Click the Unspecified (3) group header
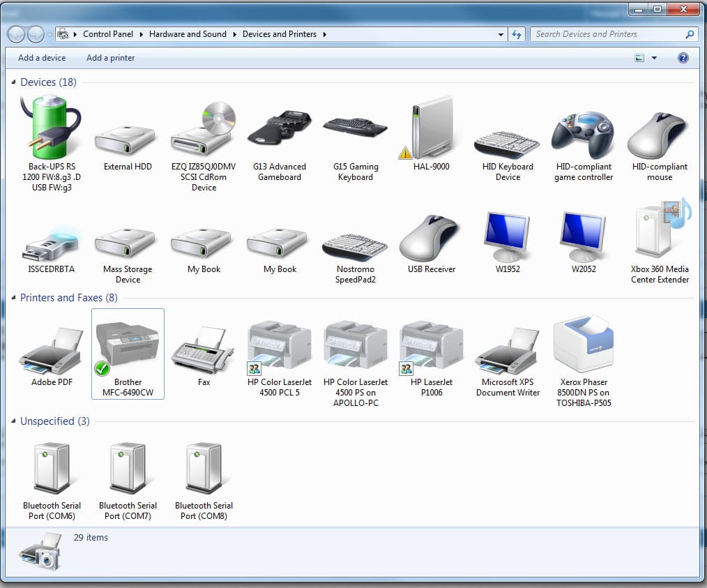This screenshot has width=707, height=588. [54, 421]
